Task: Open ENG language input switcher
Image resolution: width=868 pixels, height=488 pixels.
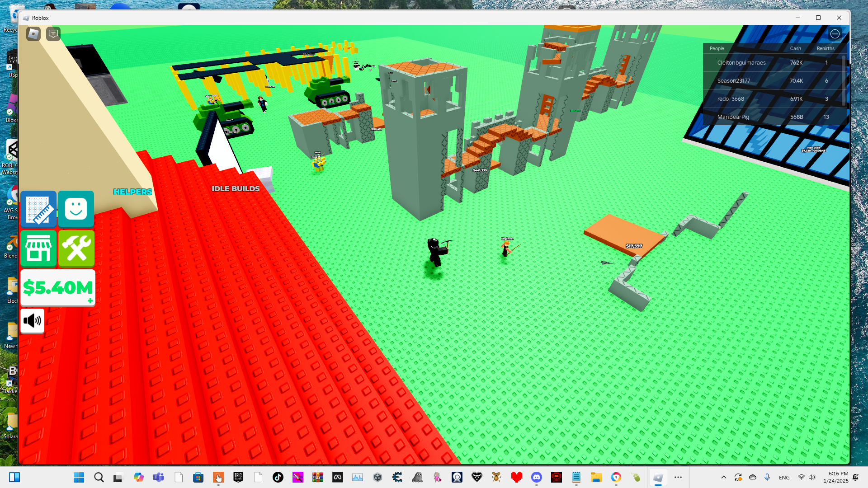Action: click(784, 478)
